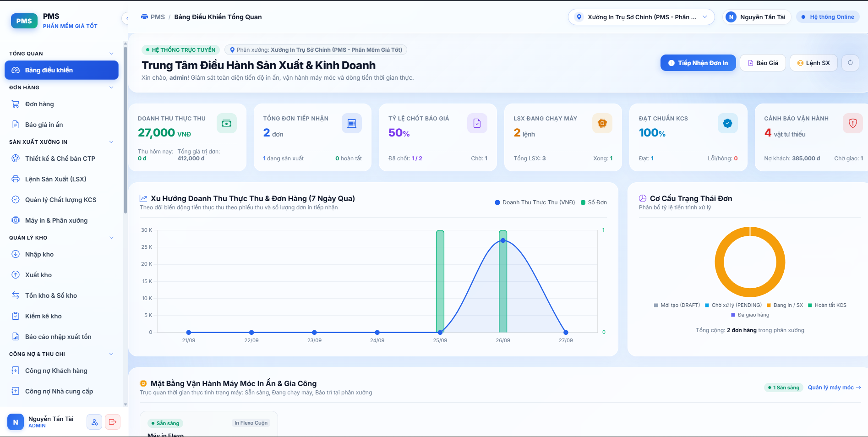
Task: Click the verified badge icon on Đạt Chuẩn KCS card
Action: click(727, 123)
